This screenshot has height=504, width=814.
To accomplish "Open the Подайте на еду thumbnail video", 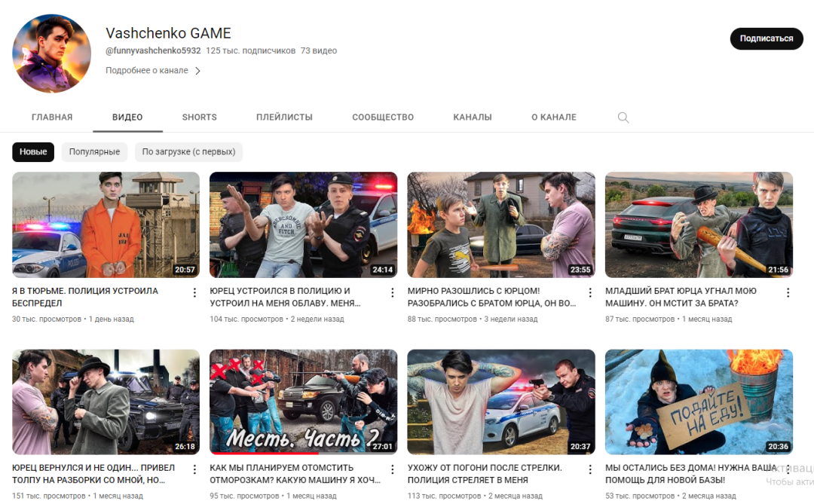I will (699, 402).
